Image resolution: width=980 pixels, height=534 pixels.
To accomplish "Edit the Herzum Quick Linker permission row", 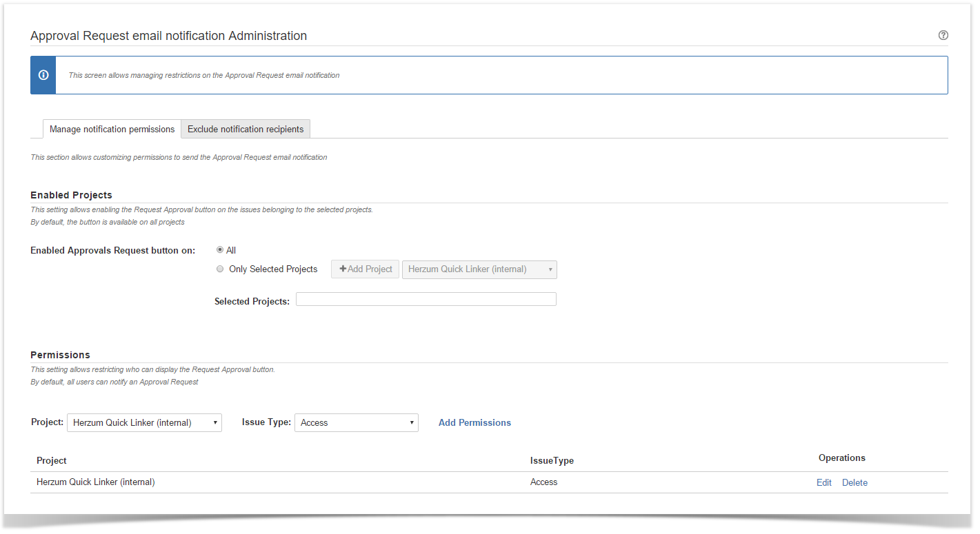I will [823, 482].
